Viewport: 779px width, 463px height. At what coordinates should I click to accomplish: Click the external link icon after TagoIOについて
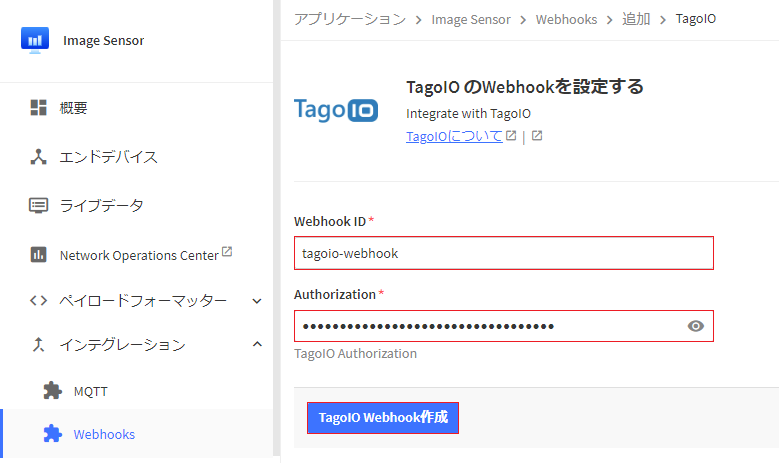(511, 136)
